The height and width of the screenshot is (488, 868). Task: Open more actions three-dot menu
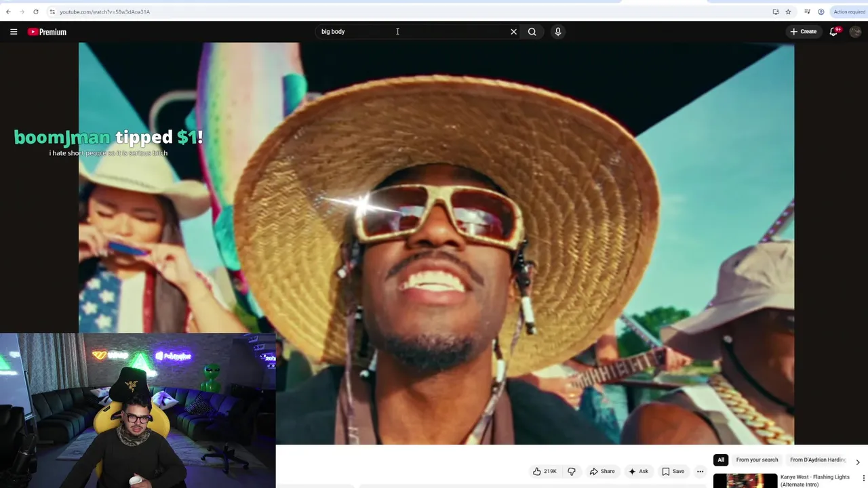click(x=701, y=472)
